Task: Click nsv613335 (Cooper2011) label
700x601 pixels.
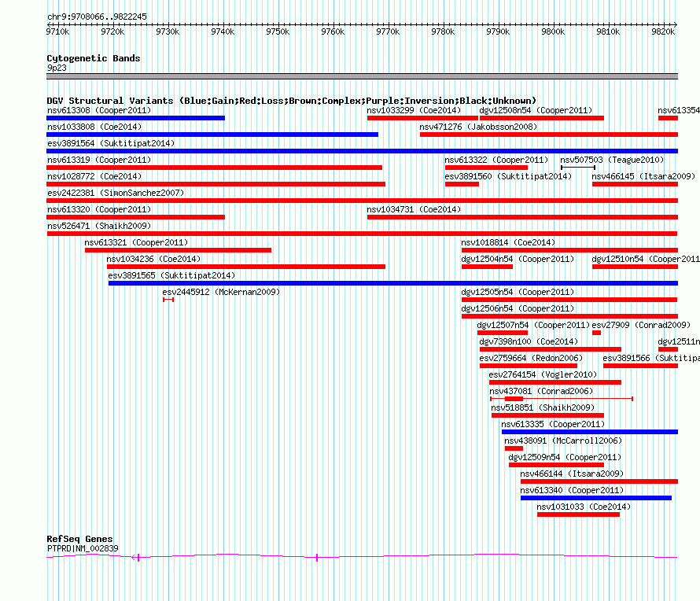Action: point(553,424)
